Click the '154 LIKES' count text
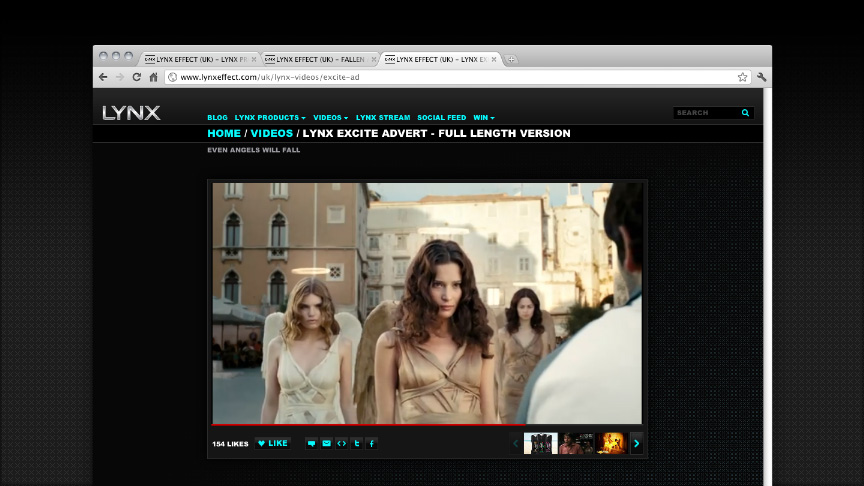Screen dimensions: 864x486 coord(230,444)
